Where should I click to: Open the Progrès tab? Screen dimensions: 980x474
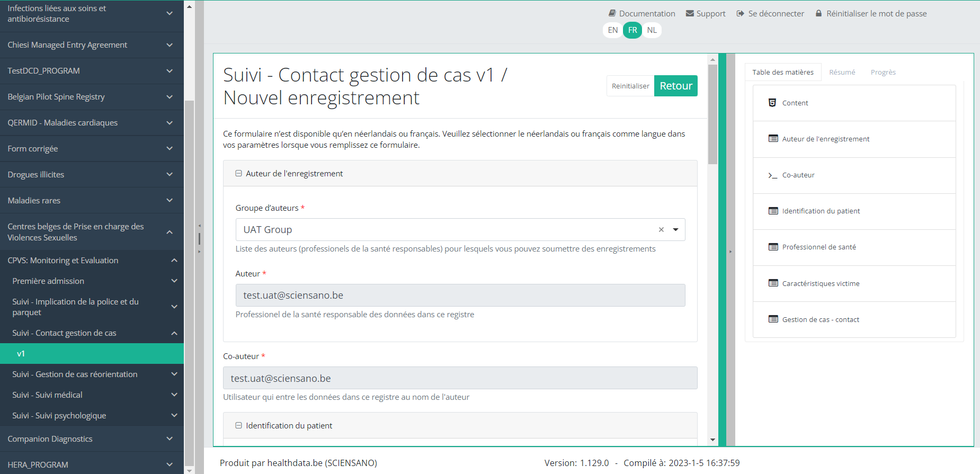pos(883,73)
